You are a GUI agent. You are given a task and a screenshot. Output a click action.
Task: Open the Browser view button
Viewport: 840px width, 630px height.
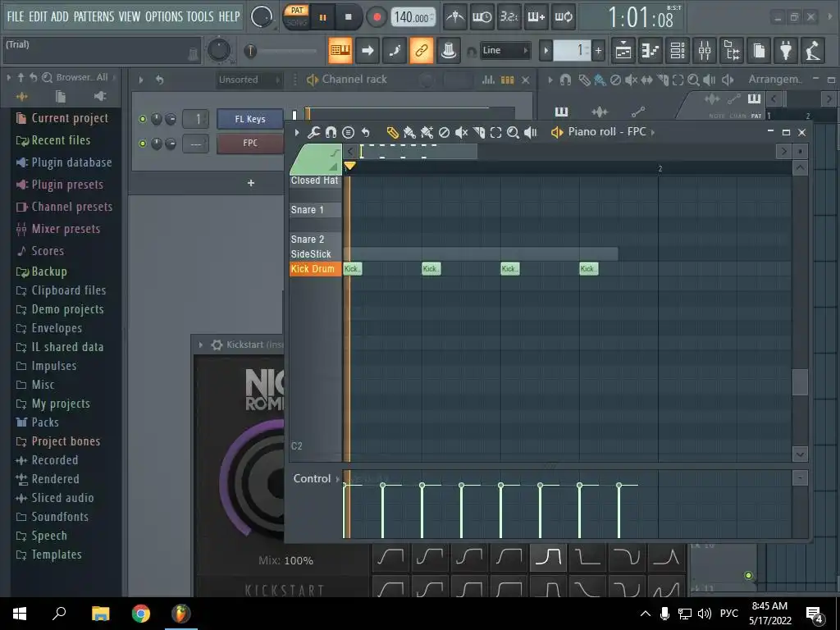tap(732, 50)
